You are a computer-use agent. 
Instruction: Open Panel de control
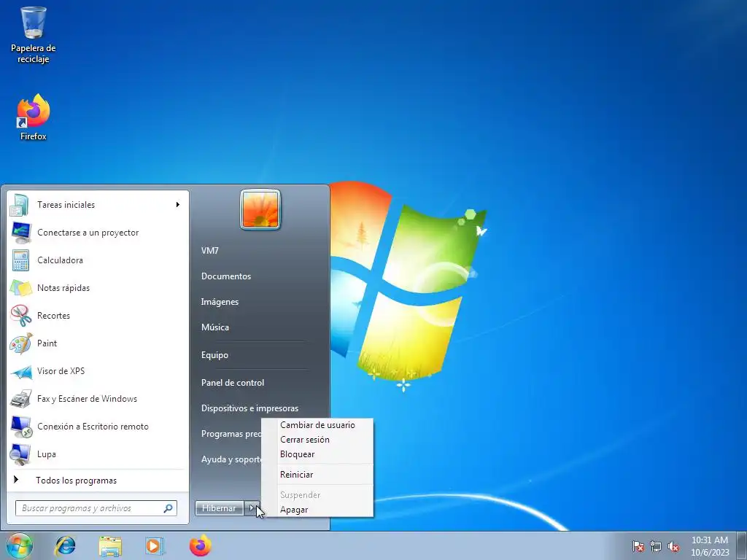[x=233, y=383]
